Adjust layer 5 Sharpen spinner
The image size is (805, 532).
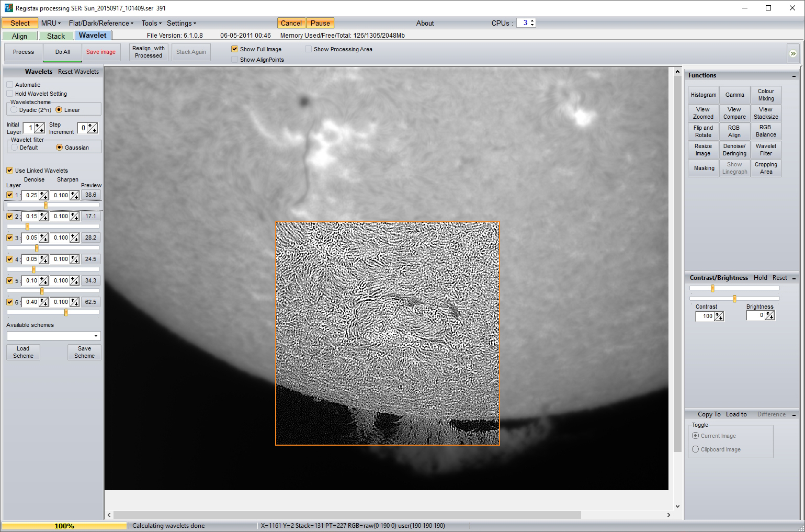pos(74,280)
